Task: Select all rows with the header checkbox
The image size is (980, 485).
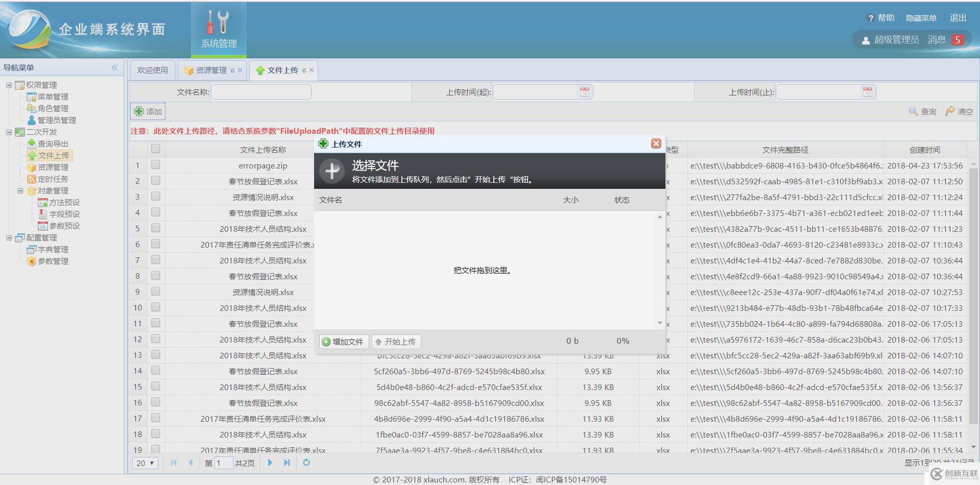Action: point(155,149)
